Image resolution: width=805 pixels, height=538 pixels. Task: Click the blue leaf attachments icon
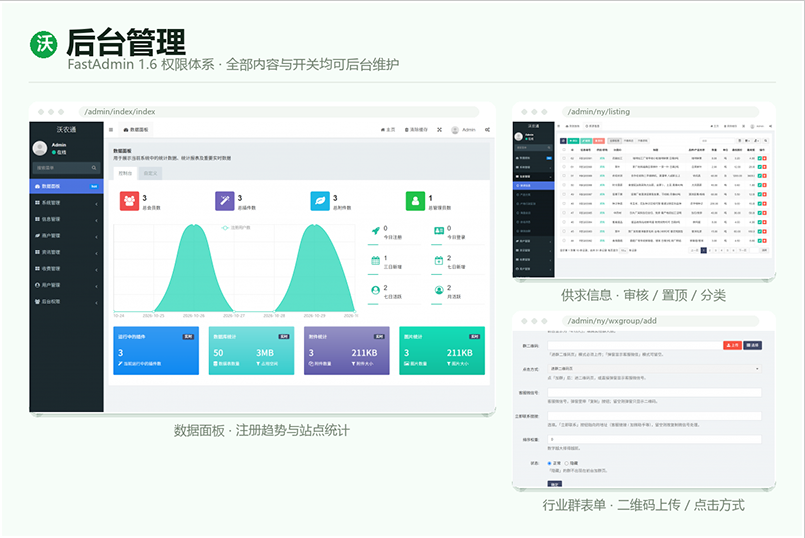pos(320,201)
